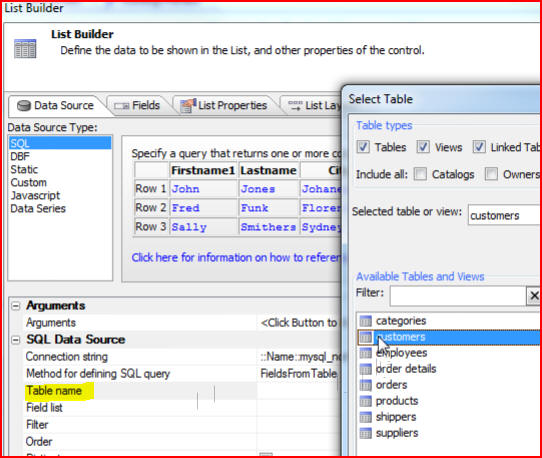
Task: Click the products table icon
Action: [x=365, y=401]
